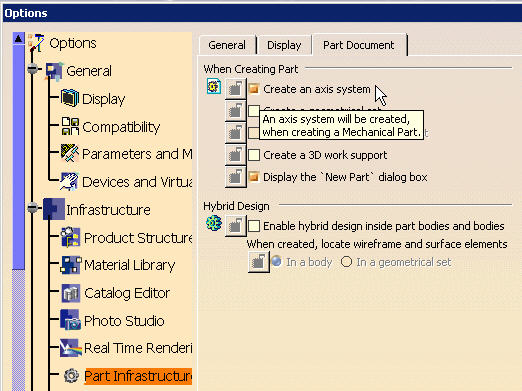Collapse the Infrastructure tree node
Screen dimensions: 522x391
(32, 208)
